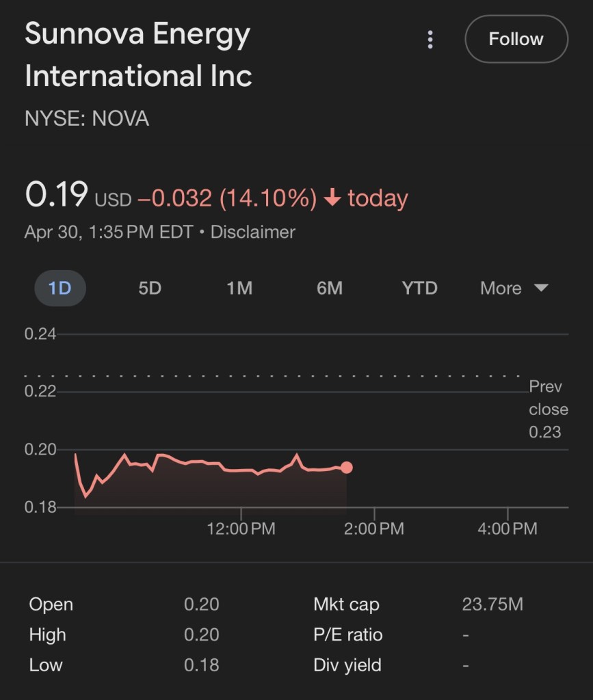Click the Mkt cap value 23.75M
593x700 pixels.
[x=492, y=604]
